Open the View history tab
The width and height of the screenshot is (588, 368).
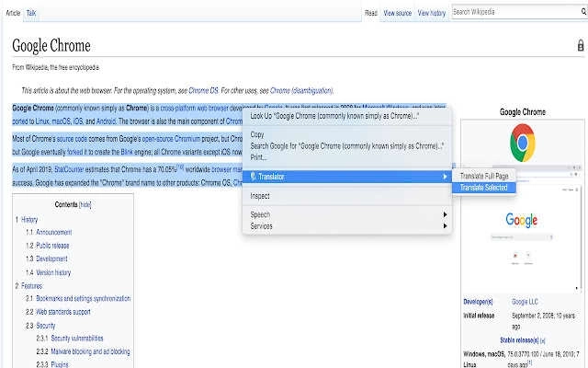(x=431, y=13)
